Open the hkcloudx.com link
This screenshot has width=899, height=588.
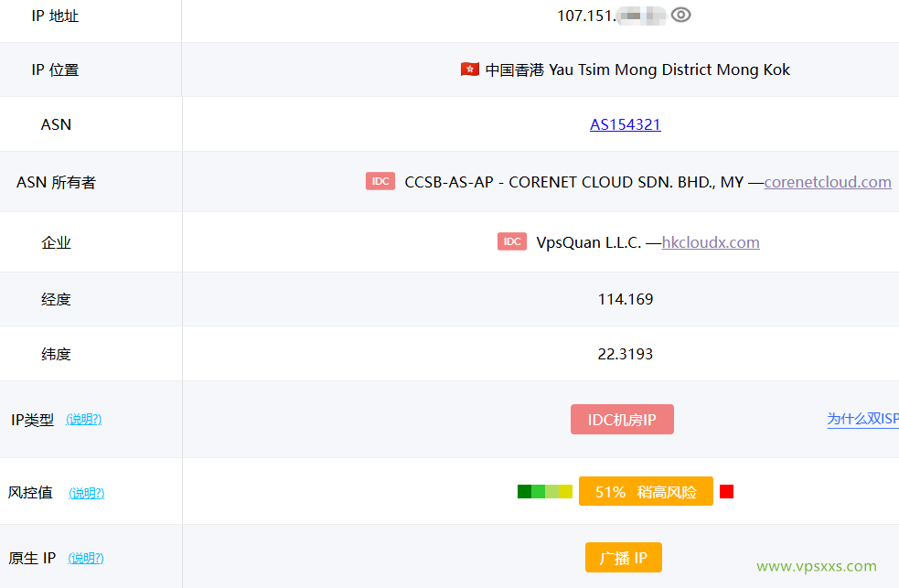[711, 241]
